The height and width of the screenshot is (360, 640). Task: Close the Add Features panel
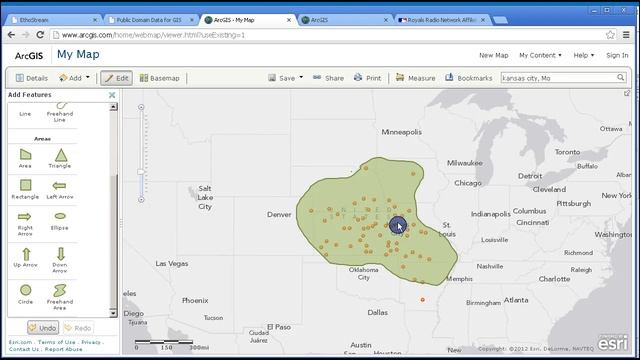[x=112, y=95]
